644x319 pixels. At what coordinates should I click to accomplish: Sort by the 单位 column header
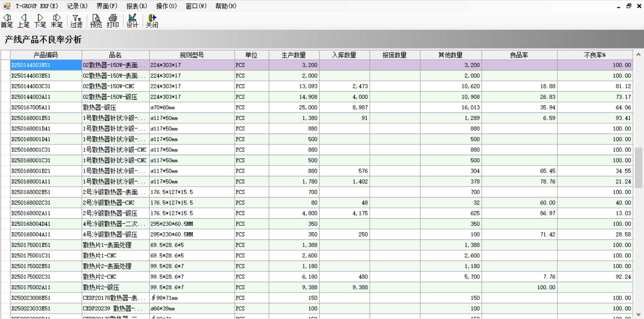tap(251, 55)
